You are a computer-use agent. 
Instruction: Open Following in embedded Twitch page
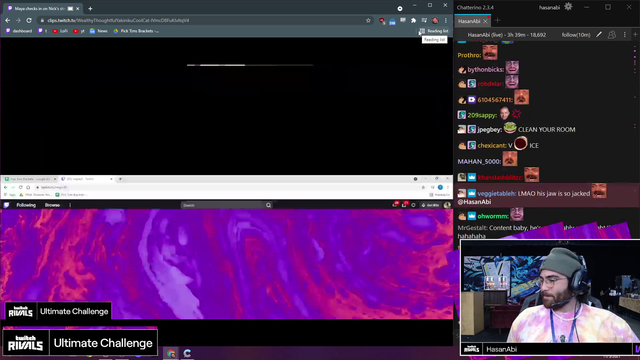pos(26,205)
